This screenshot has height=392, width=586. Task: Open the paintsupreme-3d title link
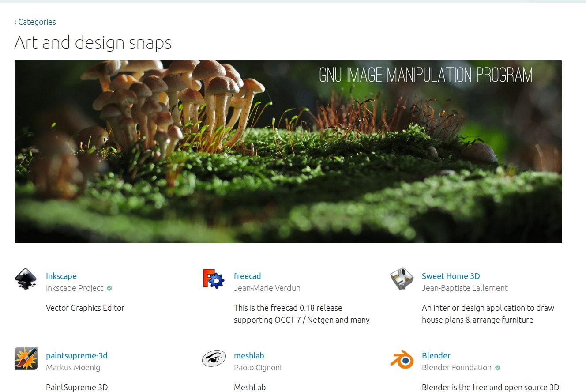click(77, 355)
